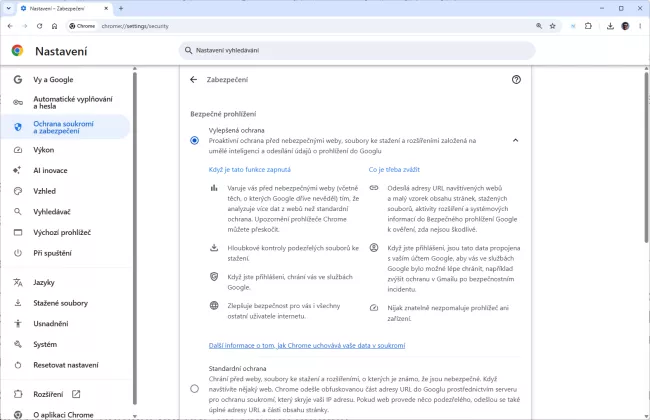Click the speedometer icon beside Výkon
650x420 pixels.
[x=18, y=150]
